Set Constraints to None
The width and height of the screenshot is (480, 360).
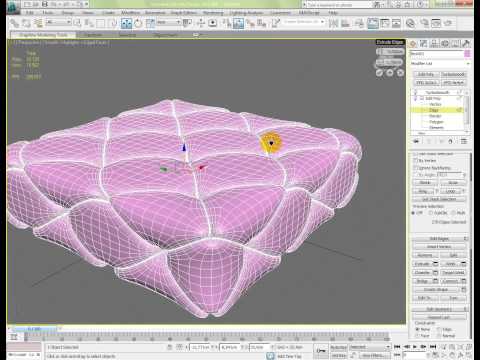417,329
